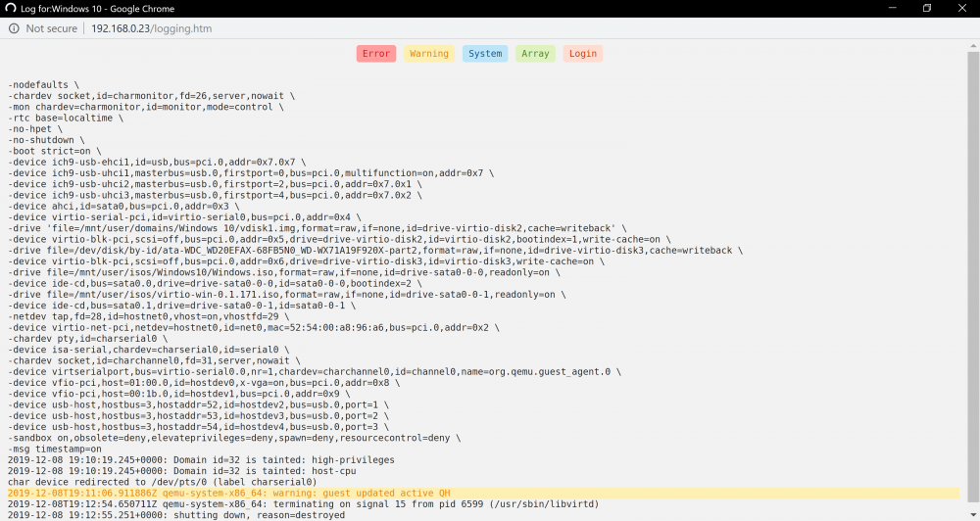Click the yellow Warning filter button

[x=429, y=54]
